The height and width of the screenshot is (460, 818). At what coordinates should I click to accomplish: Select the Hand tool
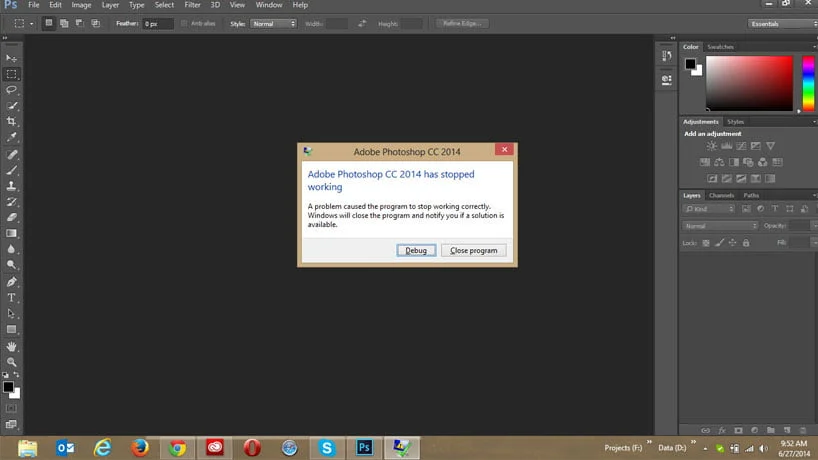[x=11, y=346]
